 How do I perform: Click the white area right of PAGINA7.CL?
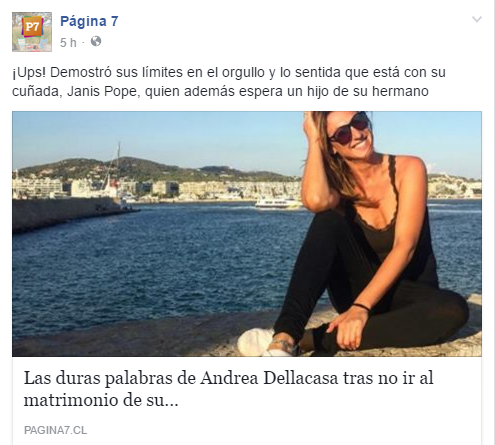[x=283, y=430]
